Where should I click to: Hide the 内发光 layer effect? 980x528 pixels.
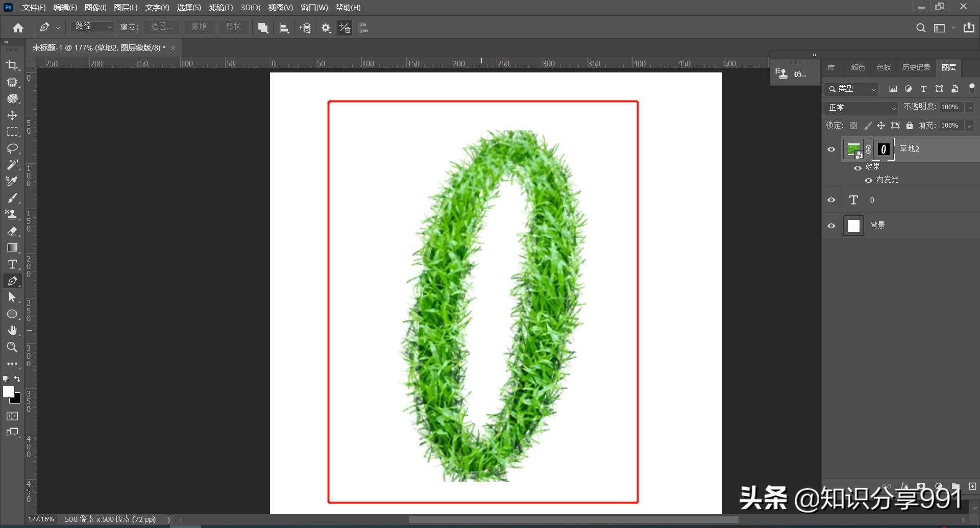click(868, 180)
